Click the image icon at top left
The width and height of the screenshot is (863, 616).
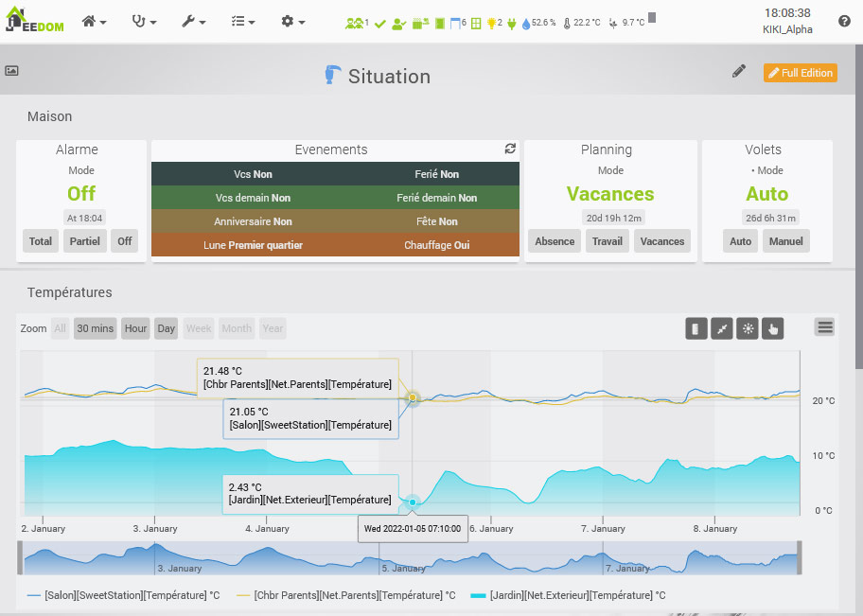point(12,71)
